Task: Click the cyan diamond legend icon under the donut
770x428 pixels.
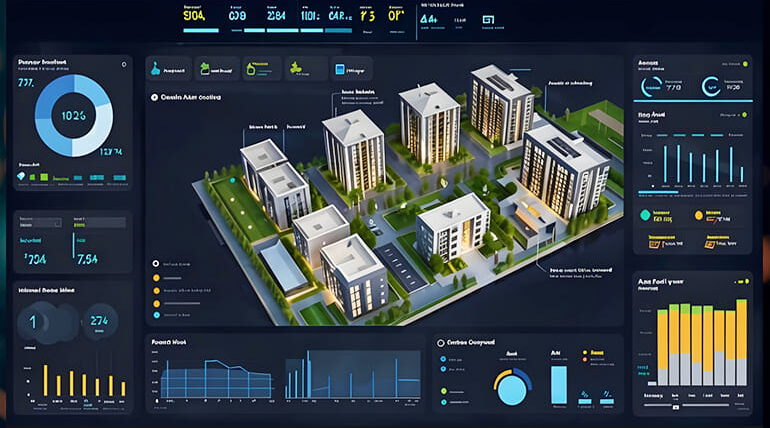Action: [21, 176]
